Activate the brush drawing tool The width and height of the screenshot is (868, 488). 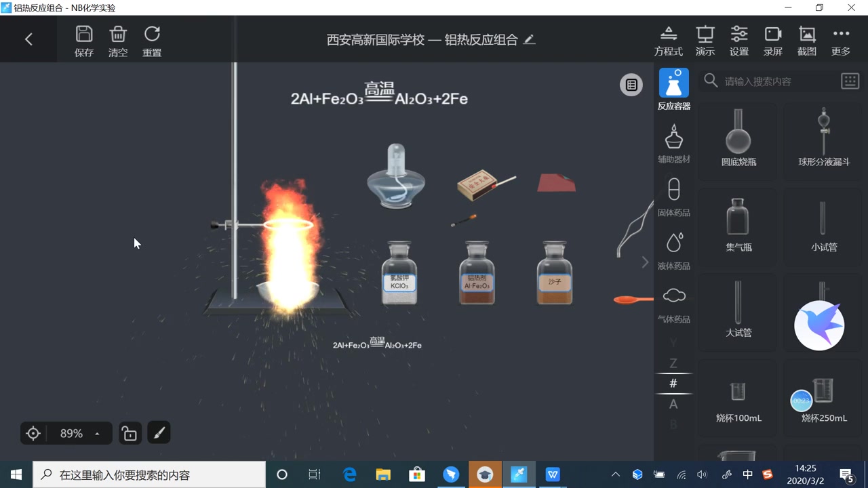tap(159, 433)
